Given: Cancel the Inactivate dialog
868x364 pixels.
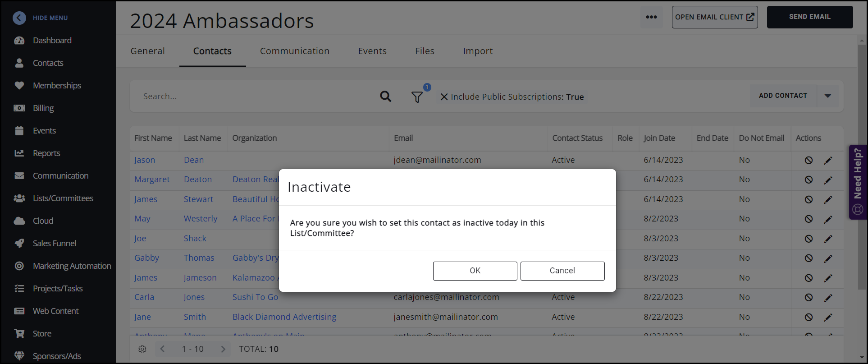Looking at the screenshot, I should (x=562, y=271).
